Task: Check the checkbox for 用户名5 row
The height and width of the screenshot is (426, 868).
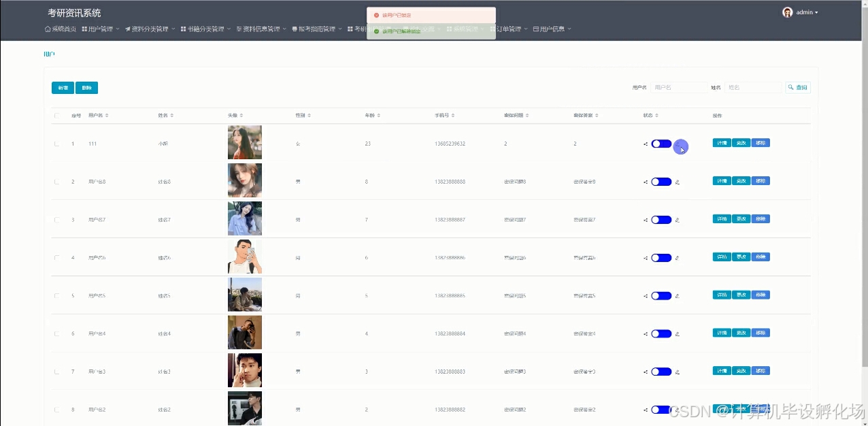Action: click(x=57, y=296)
